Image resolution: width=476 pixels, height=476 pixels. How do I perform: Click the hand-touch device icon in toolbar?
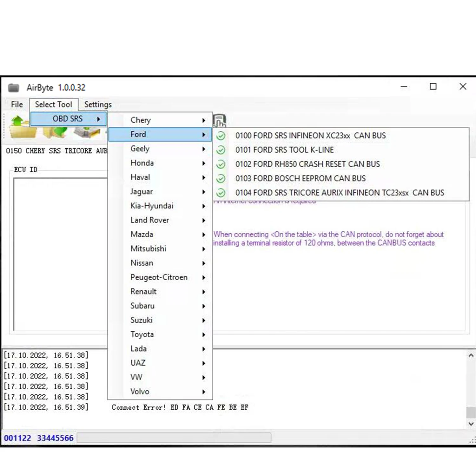click(x=219, y=121)
